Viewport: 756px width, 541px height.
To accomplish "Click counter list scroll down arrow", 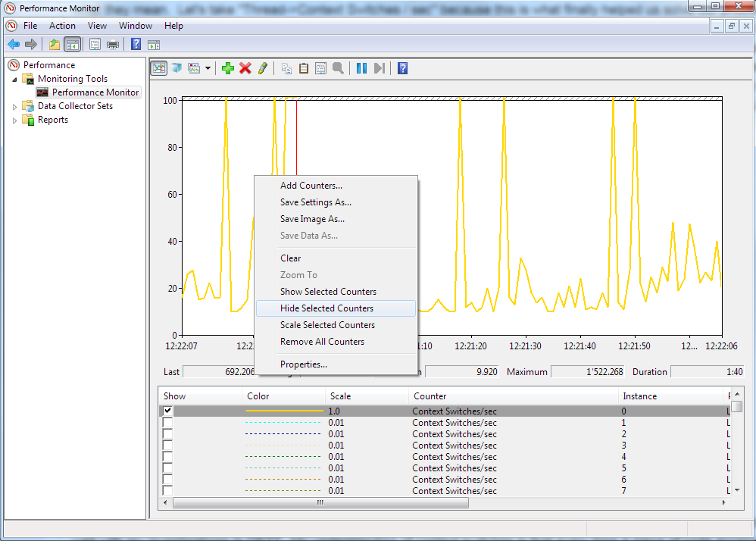I will point(737,490).
